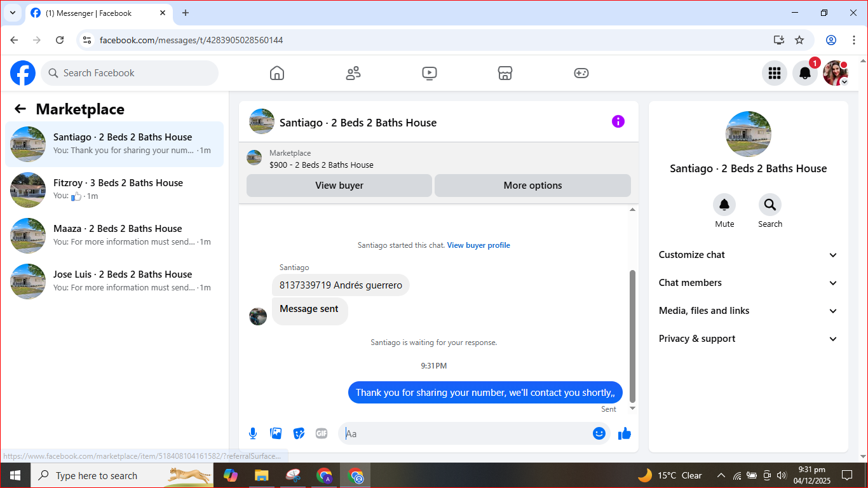Expand the Customize chat section
Image resolution: width=868 pixels, height=488 pixels.
[749, 255]
